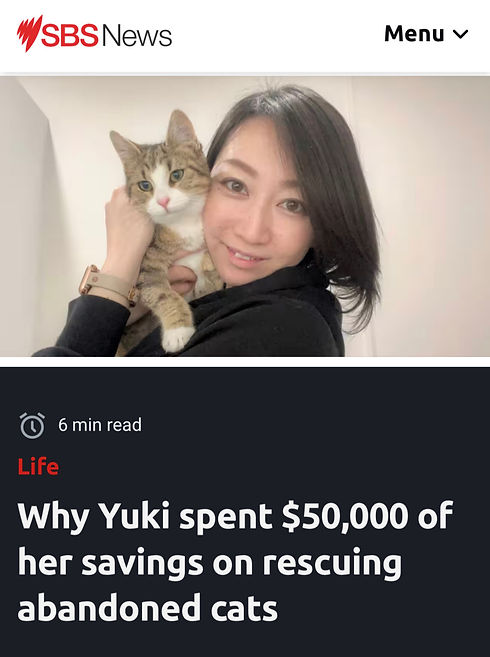Click the cat's white paw in photo
The height and width of the screenshot is (657, 490).
(176, 338)
